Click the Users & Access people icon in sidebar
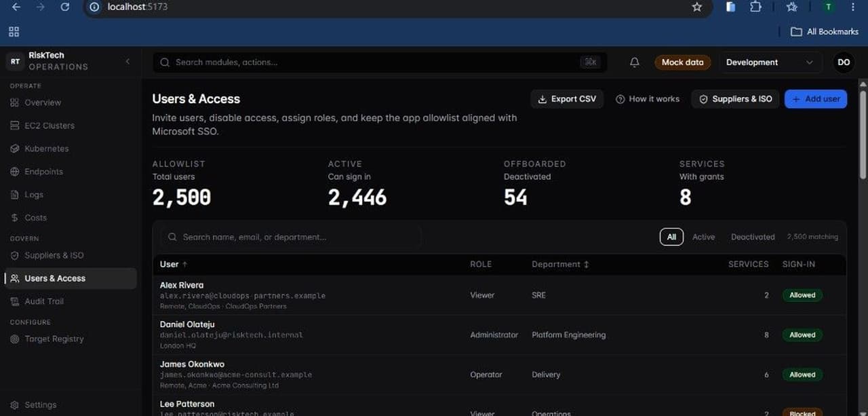The image size is (868, 416). [15, 278]
